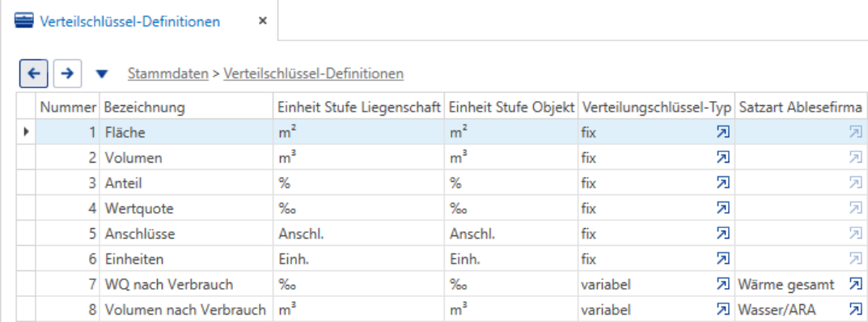Screen dimensions: 868x322
Task: Click Satzart Ablesefirma column header
Action: tap(801, 106)
